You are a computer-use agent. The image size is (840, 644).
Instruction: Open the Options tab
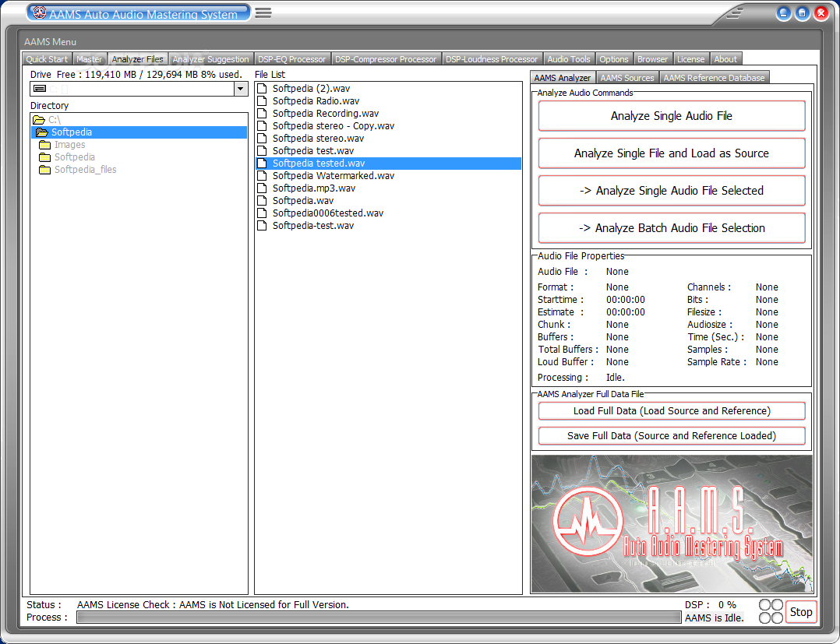pyautogui.click(x=614, y=59)
